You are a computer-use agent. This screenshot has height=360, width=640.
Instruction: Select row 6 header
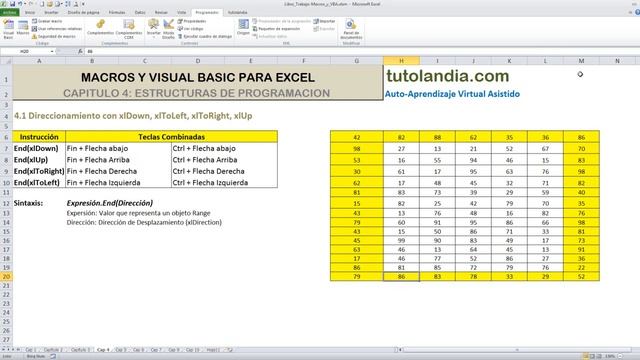pyautogui.click(x=6, y=137)
